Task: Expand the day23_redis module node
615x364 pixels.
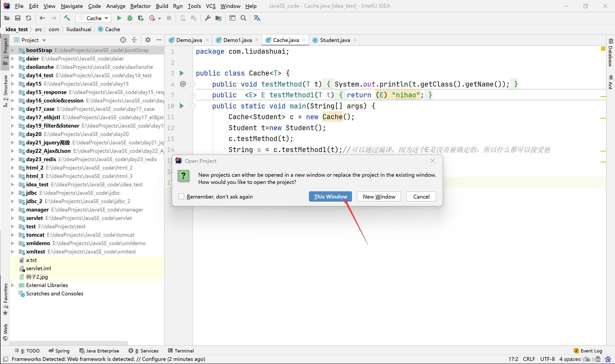Action: [x=13, y=159]
